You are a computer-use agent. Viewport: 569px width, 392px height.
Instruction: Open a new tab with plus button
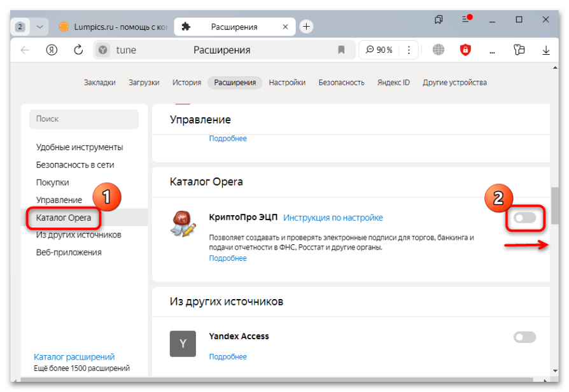pos(306,27)
